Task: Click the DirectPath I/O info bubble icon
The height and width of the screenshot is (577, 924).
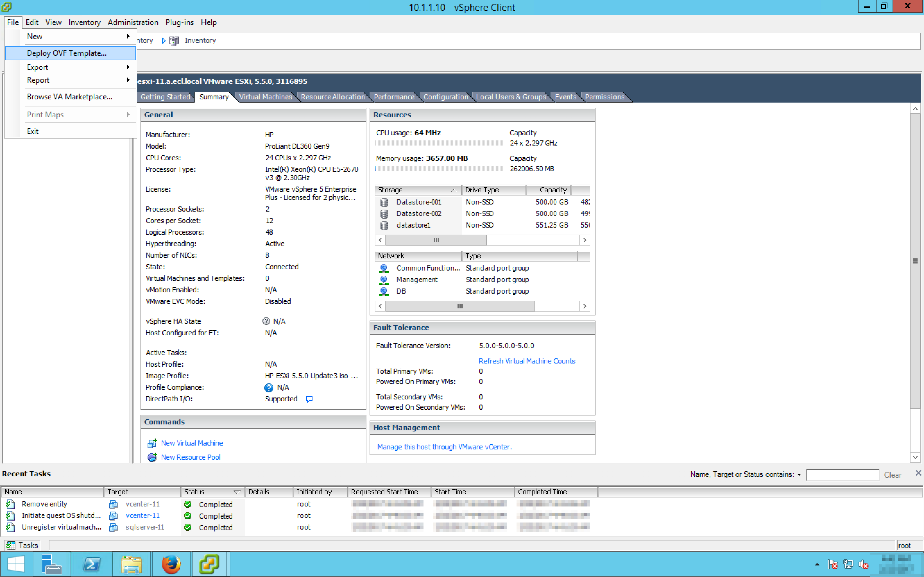Action: pos(309,399)
